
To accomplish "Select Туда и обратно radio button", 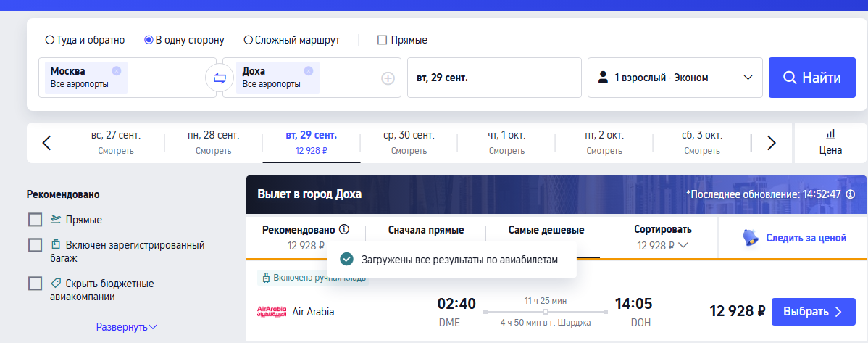I will point(50,40).
